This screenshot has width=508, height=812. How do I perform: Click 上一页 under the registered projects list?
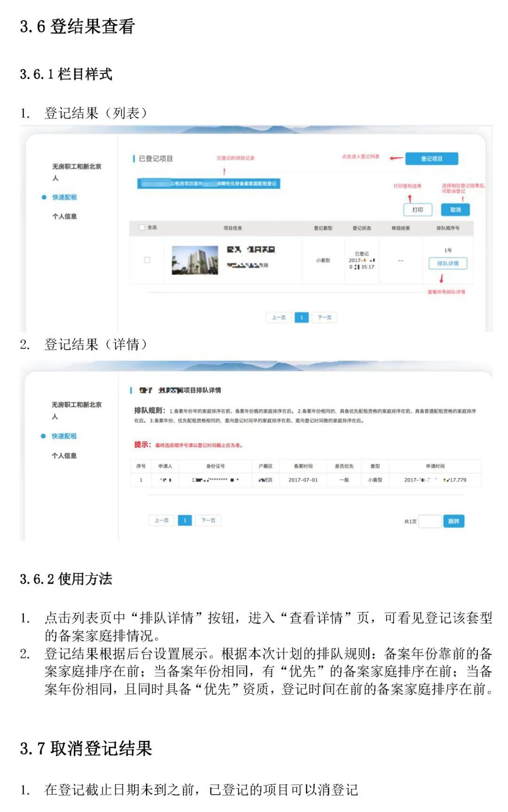pos(278,318)
